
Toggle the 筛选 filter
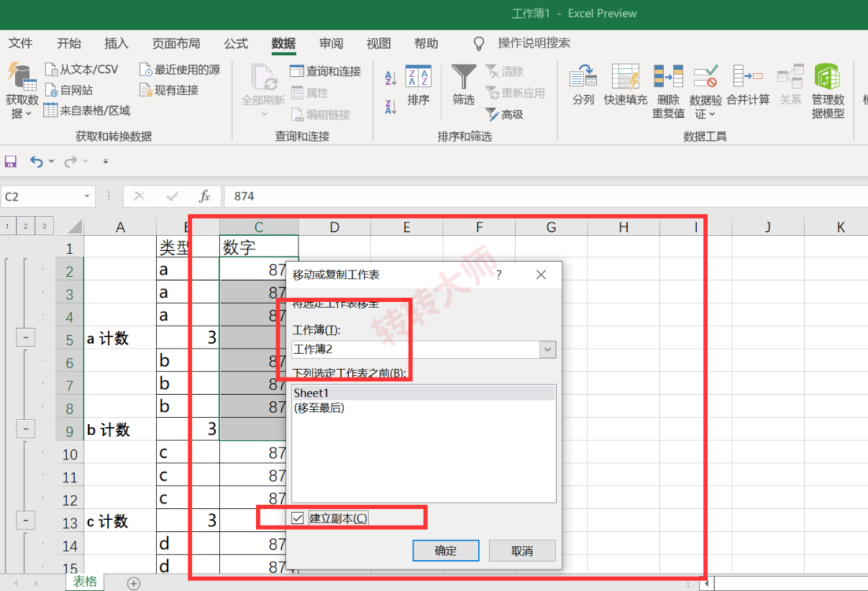point(464,86)
